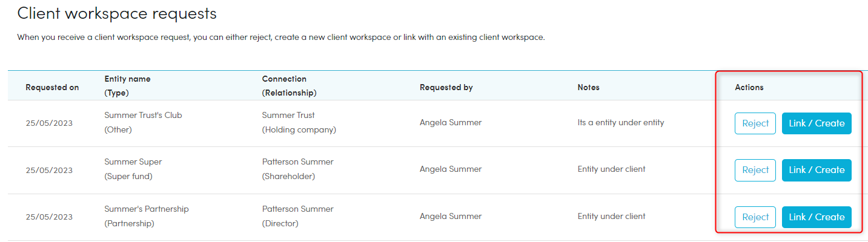Viewport: 868px width, 242px height.
Task: Click the Summer Super entity name
Action: point(133,162)
